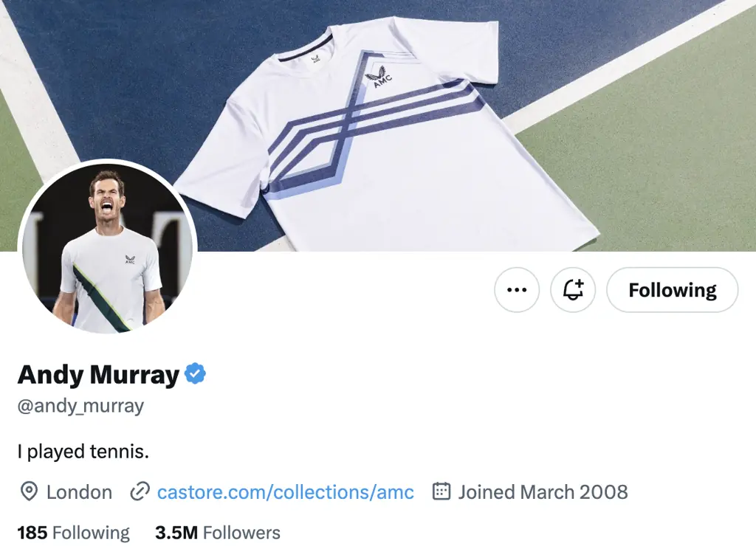
Task: Toggle the Following button
Action: pyautogui.click(x=672, y=290)
